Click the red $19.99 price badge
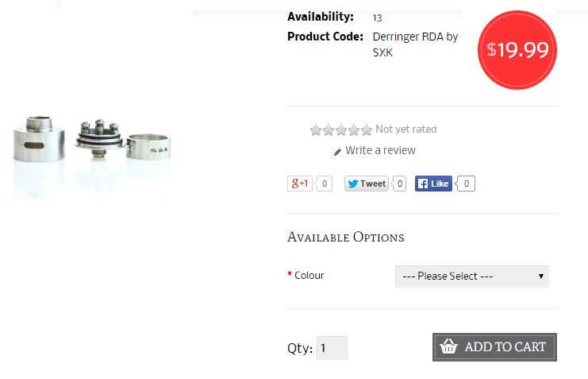The image size is (588, 379). [x=517, y=50]
